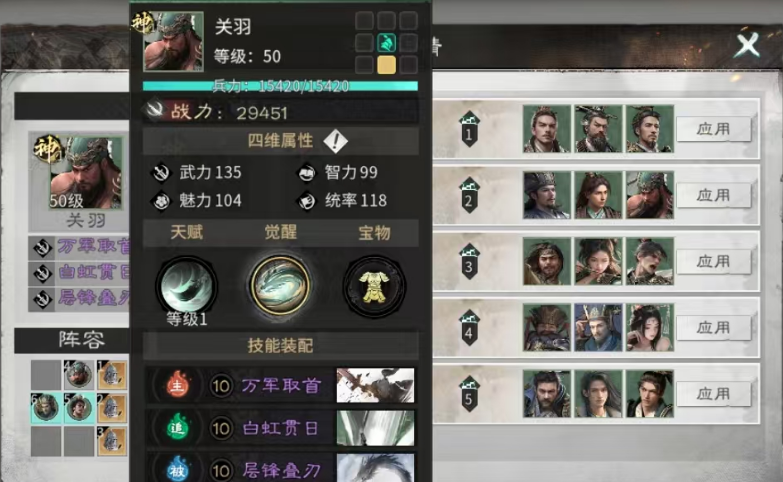The width and height of the screenshot is (783, 482).
Task: Open the 宝物 golden armor treasure icon
Action: point(374,286)
